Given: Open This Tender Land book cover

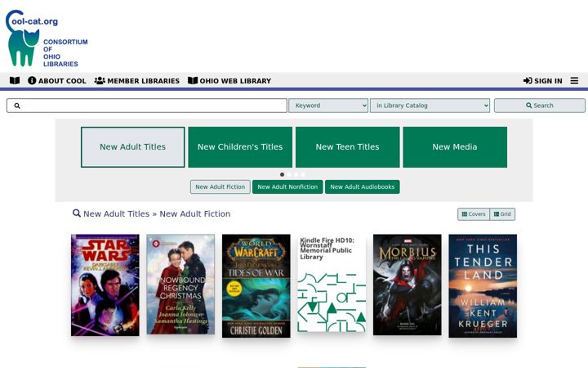Looking at the screenshot, I should (483, 285).
